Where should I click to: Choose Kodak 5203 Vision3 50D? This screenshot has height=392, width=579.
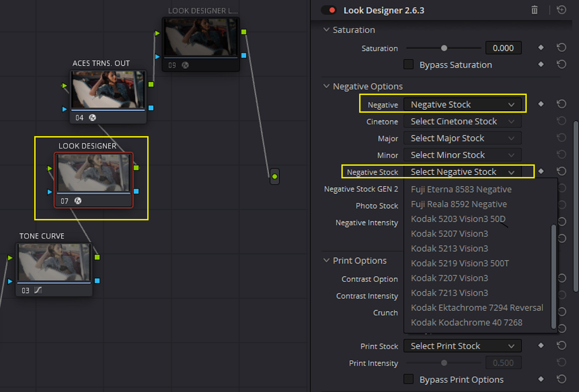(x=458, y=219)
